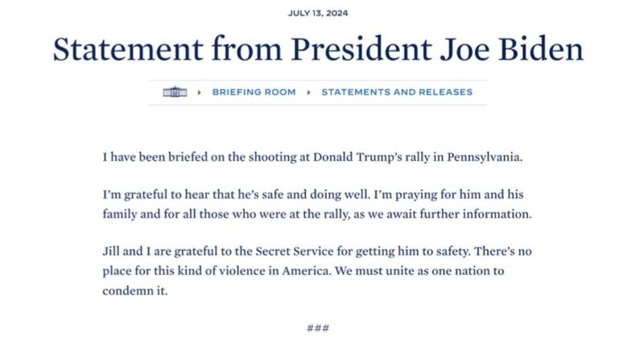
Task: Click the ### end-of-statement marker
Action: coord(318,328)
